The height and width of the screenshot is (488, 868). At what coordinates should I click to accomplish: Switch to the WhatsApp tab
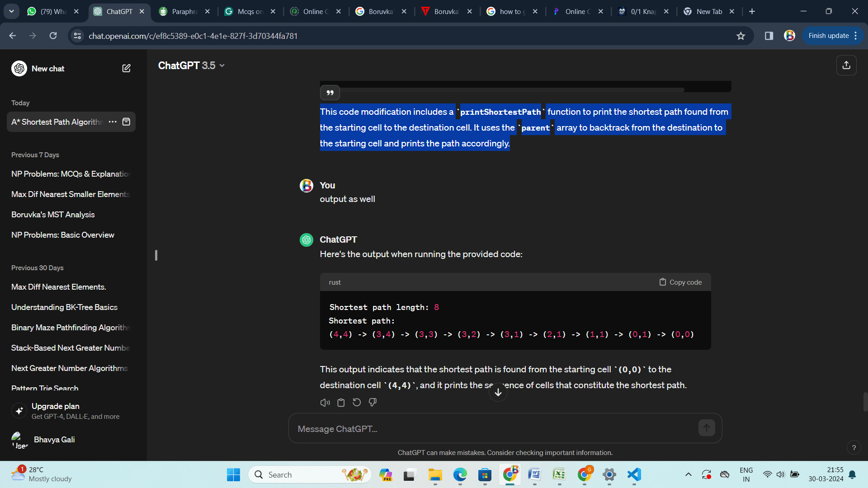(x=53, y=11)
